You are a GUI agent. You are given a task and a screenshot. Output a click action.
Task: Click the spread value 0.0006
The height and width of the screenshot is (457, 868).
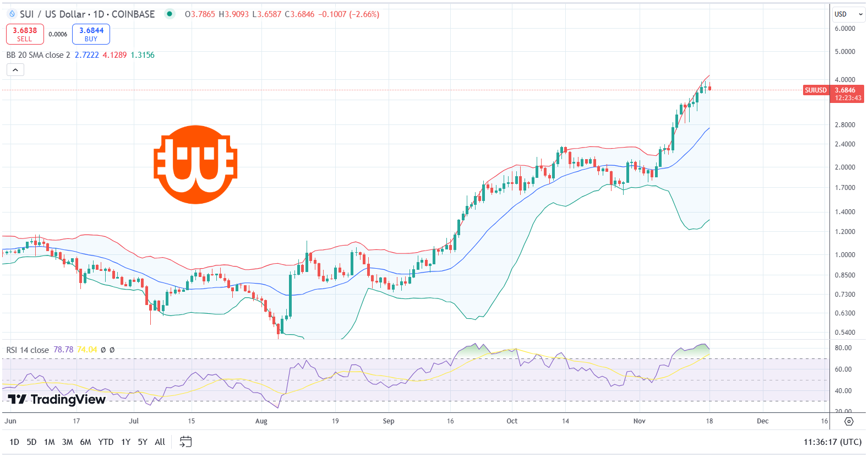tap(58, 34)
